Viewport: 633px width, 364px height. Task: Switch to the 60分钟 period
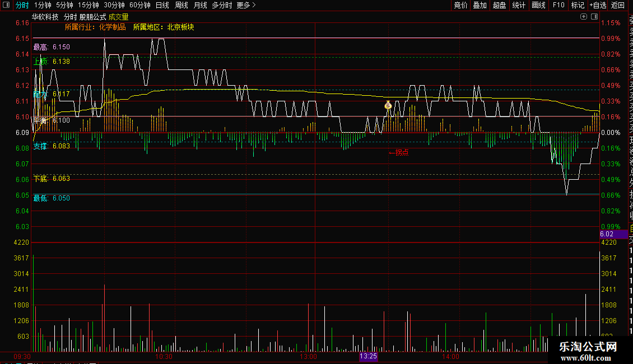(x=140, y=5)
